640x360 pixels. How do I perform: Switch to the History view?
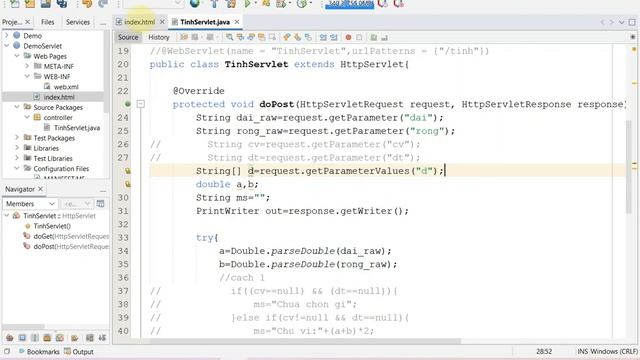tap(159, 37)
